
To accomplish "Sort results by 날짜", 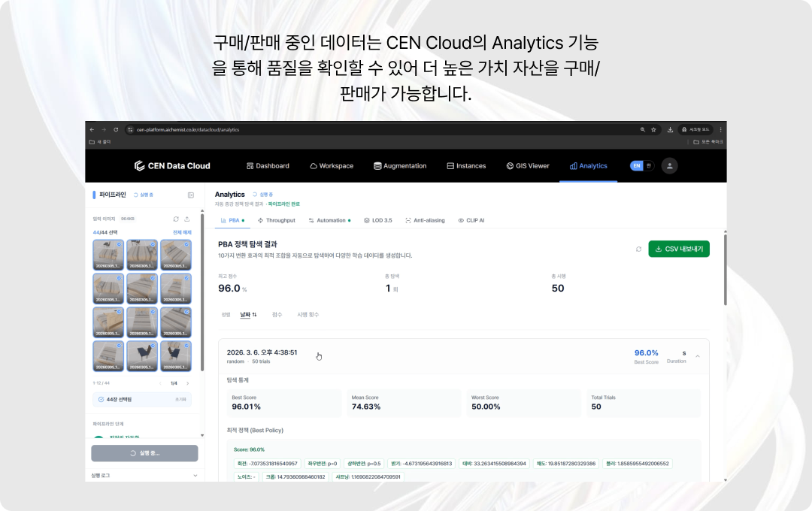I will coord(248,315).
